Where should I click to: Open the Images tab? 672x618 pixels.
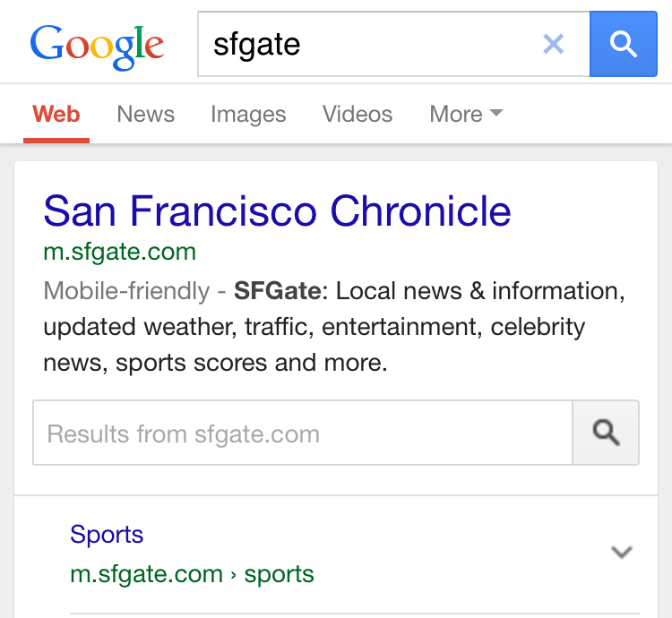pos(248,115)
